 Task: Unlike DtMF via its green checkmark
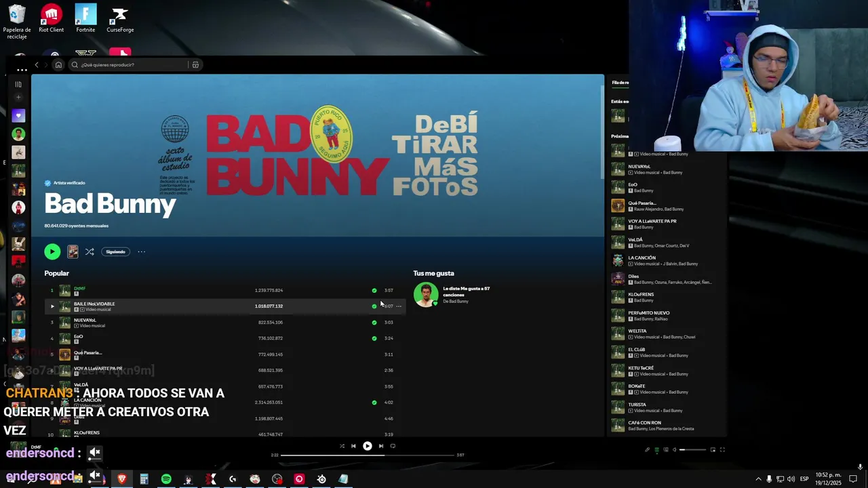(374, 290)
